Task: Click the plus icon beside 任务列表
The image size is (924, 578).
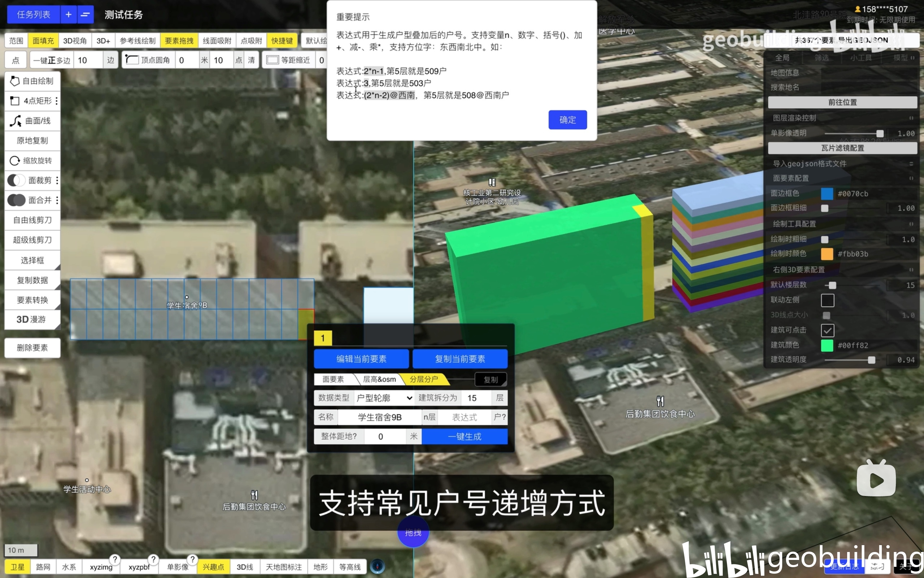Action: [x=68, y=14]
